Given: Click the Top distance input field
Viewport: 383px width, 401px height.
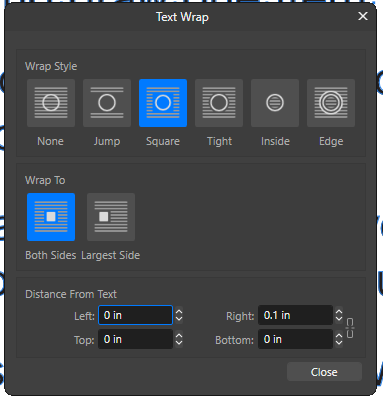Looking at the screenshot, I should [135, 339].
